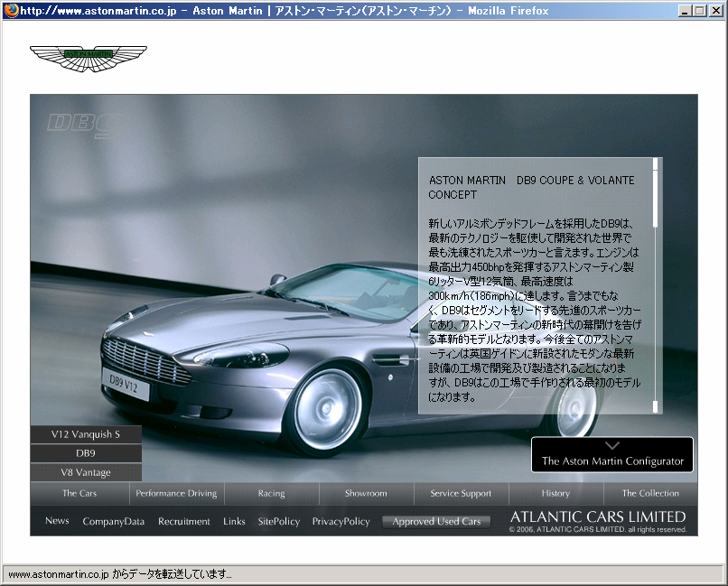Viewport: 728px width, 586px height.
Task: Open Service Support section
Action: 461,493
